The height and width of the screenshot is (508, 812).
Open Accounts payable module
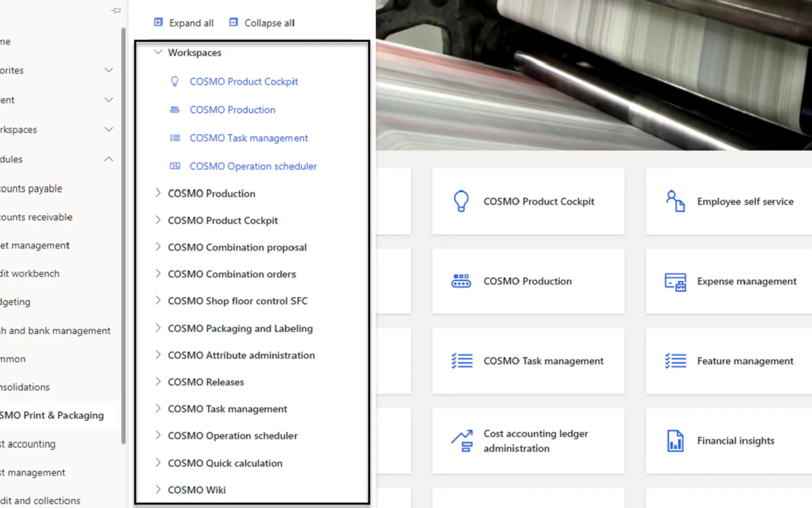tap(31, 188)
